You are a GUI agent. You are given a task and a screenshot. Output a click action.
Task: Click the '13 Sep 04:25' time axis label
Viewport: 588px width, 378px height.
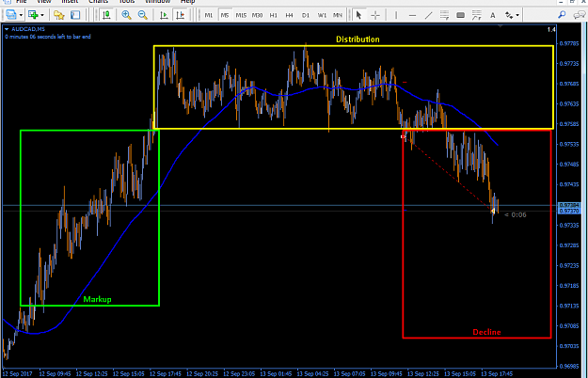(312, 374)
